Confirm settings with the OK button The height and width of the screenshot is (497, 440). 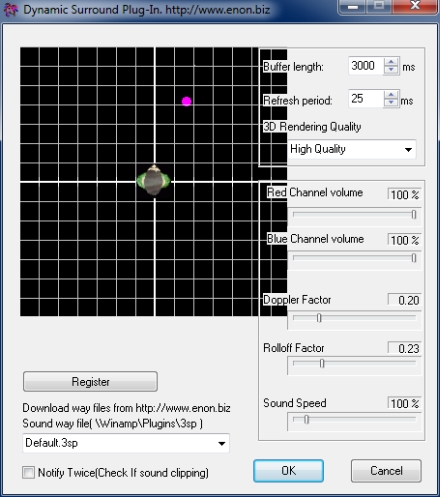[x=288, y=471]
